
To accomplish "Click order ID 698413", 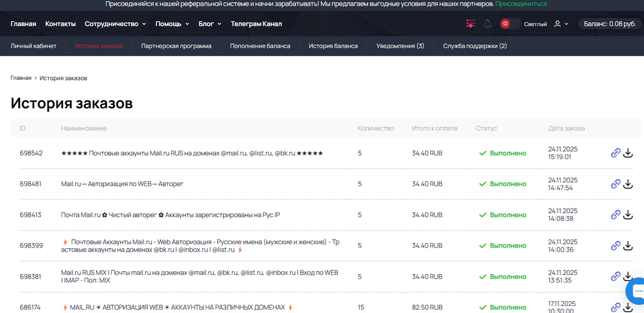I will click(x=31, y=215).
